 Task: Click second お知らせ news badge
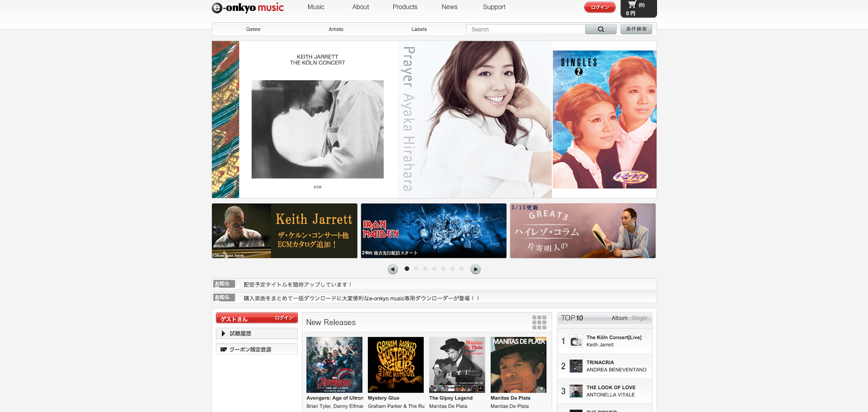tap(224, 297)
